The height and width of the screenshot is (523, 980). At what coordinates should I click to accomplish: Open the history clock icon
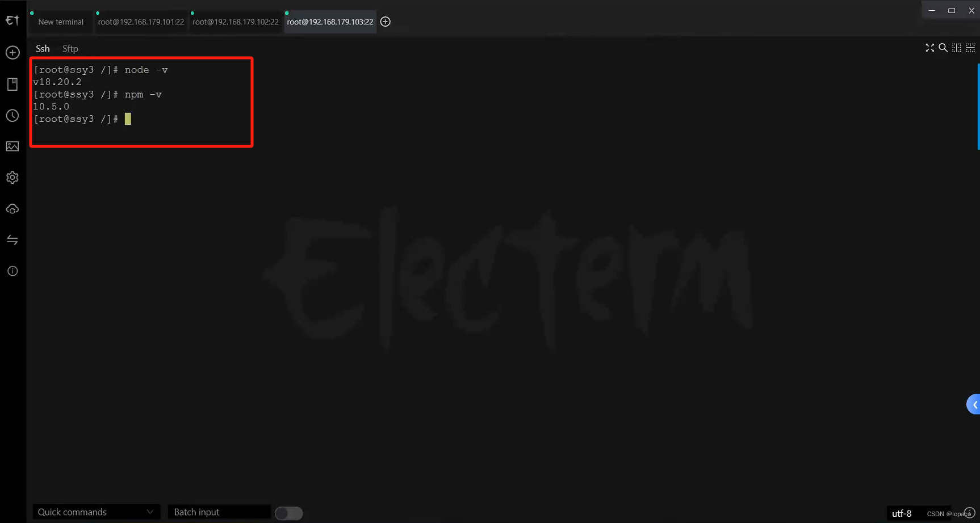[x=12, y=116]
